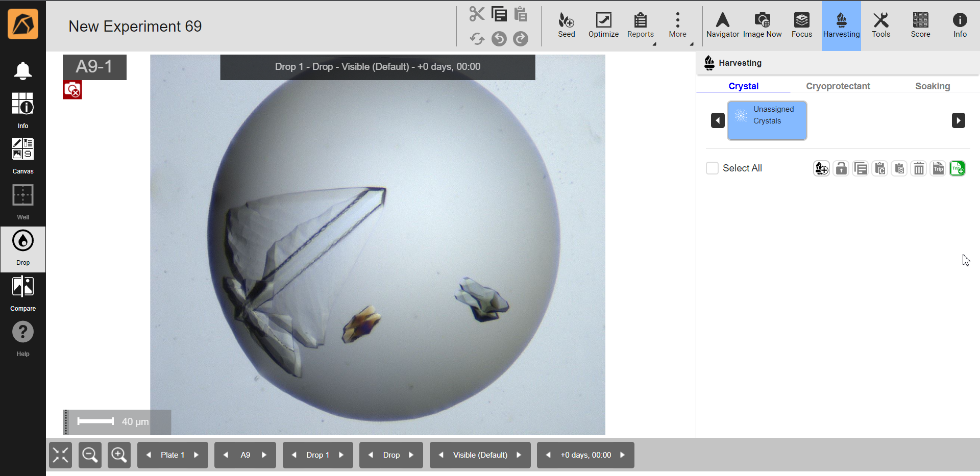Click the Refresh sync arrows icon

pos(477,39)
